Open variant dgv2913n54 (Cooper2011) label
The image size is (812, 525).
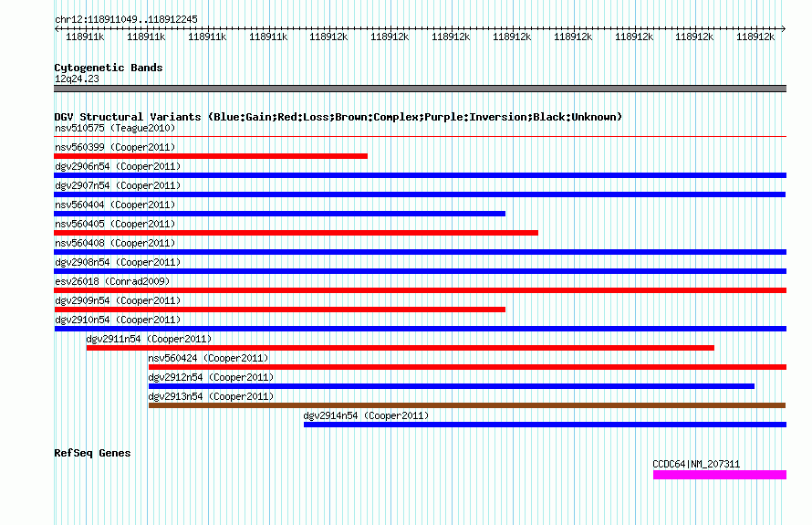[x=211, y=396]
